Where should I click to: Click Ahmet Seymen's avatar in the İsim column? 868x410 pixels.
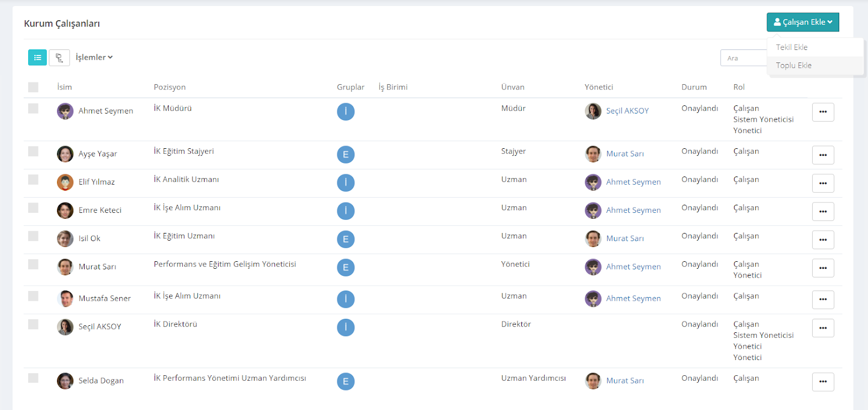point(65,111)
